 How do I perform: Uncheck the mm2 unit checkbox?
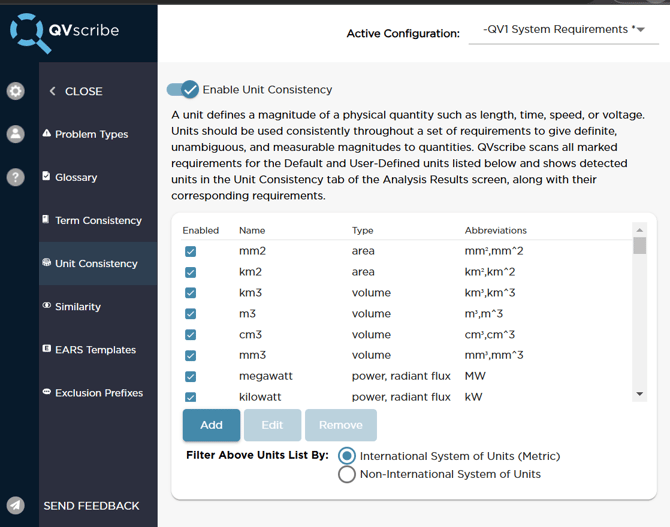(x=190, y=251)
